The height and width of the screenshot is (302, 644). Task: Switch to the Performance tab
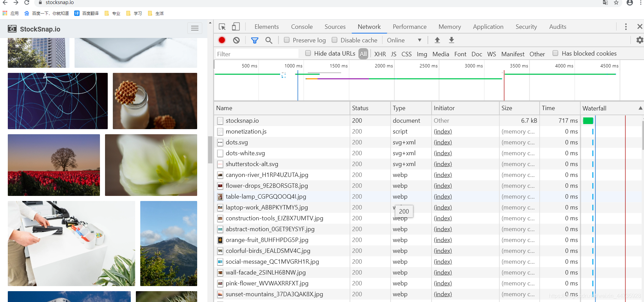click(x=410, y=27)
